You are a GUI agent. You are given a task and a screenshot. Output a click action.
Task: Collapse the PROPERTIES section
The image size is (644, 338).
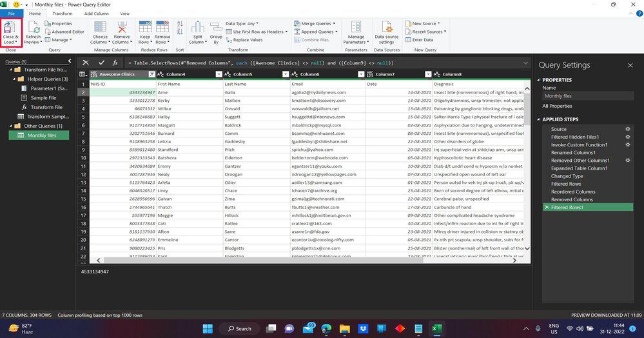point(539,80)
